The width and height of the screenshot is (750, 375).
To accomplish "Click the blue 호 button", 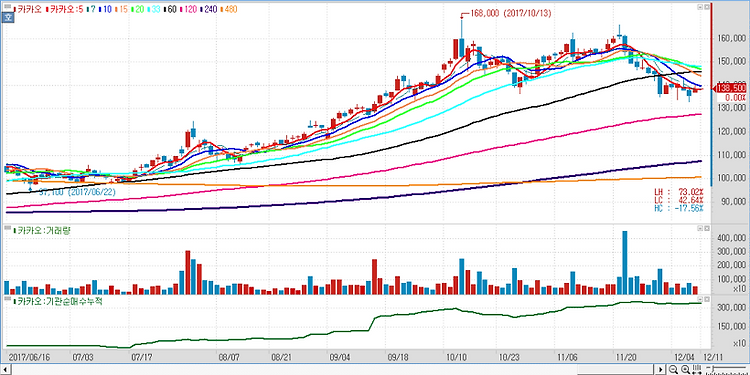I will tap(7, 18).
